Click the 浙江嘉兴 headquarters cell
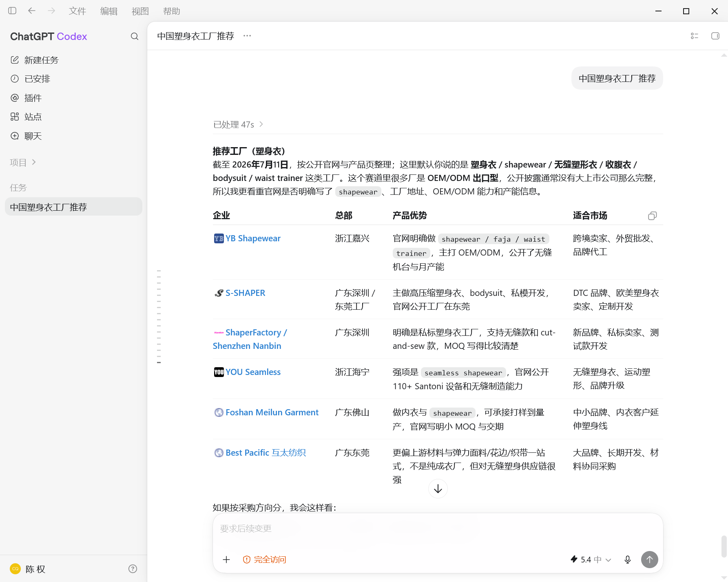Image resolution: width=728 pixels, height=582 pixels. click(352, 238)
